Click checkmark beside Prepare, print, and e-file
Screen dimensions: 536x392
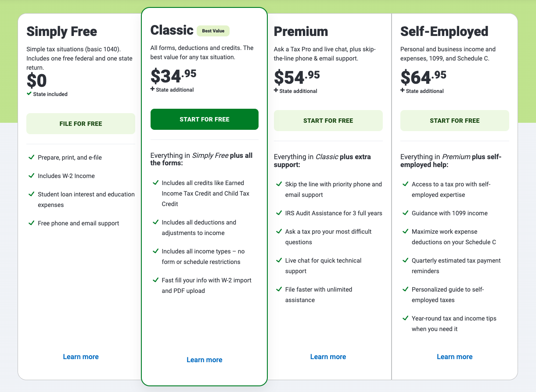(31, 157)
